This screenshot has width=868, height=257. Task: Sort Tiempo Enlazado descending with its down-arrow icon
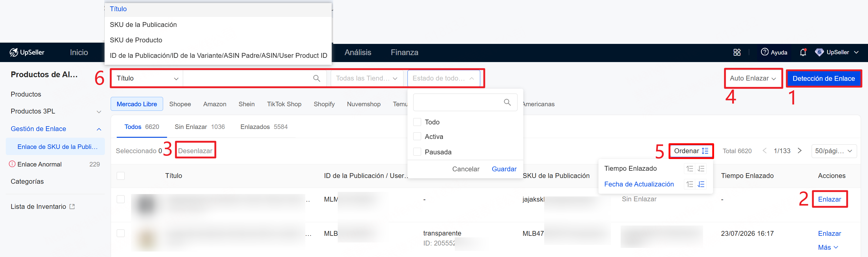(x=701, y=169)
